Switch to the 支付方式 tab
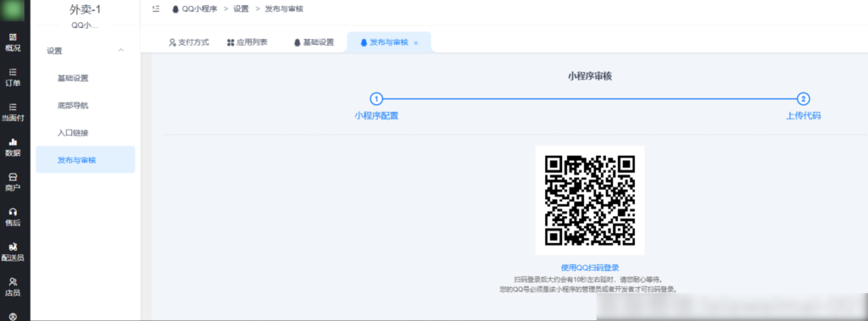Screen dimensions: 868x321 click(x=189, y=42)
